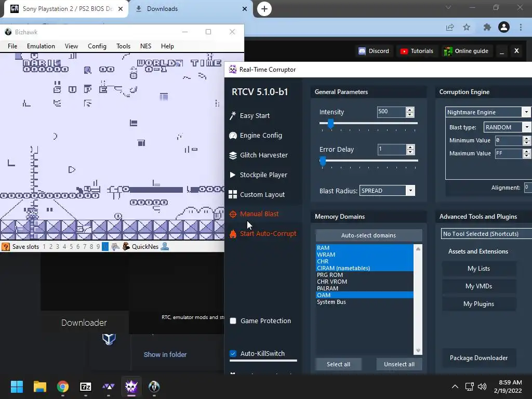Select CHR VROM memory domain
The image size is (532, 399).
(364, 282)
